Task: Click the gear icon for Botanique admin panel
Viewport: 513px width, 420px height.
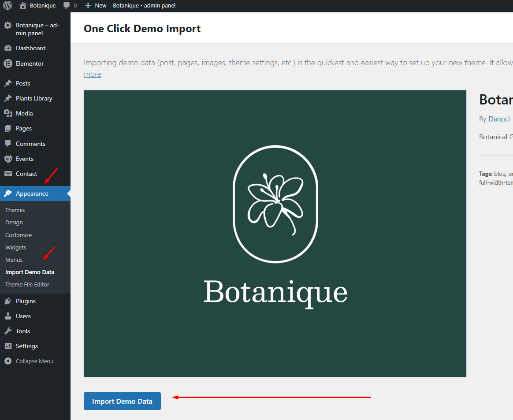Action: pos(8,26)
